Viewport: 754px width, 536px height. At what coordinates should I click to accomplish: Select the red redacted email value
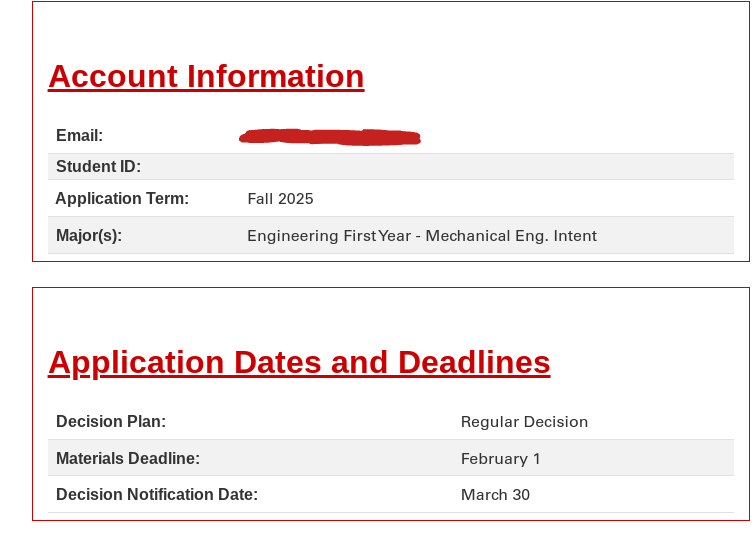[x=329, y=137]
